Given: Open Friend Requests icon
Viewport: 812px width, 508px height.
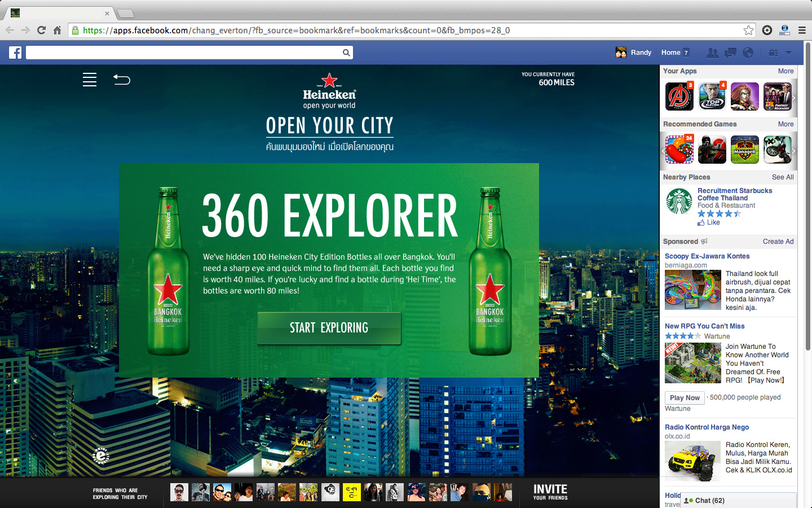Looking at the screenshot, I should point(713,52).
